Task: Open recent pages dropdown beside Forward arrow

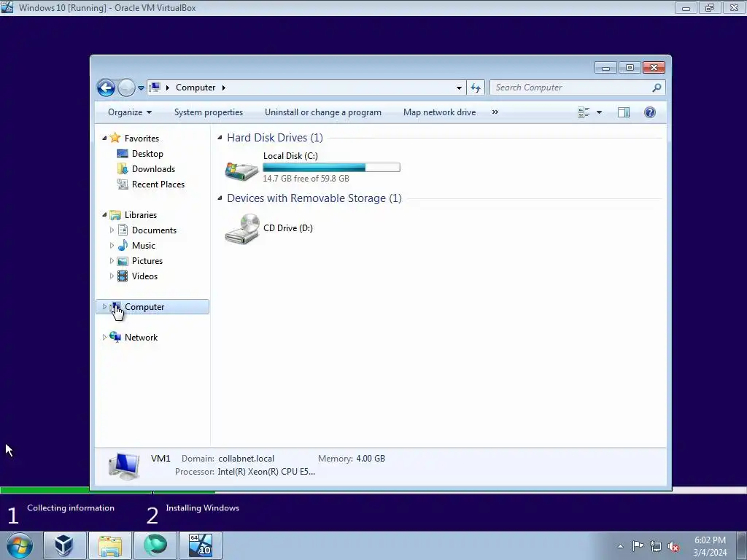Action: [x=141, y=88]
